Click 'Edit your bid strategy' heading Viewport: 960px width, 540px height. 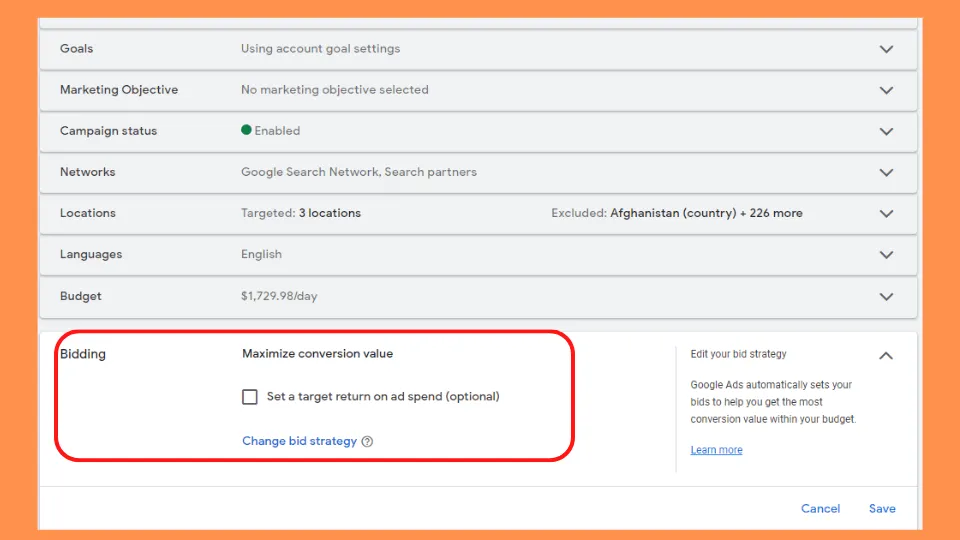point(738,354)
